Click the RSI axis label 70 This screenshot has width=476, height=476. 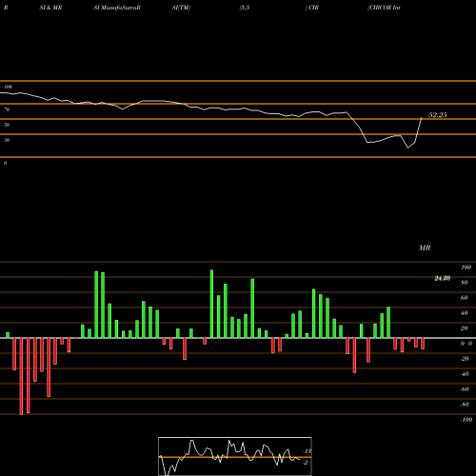coord(7,109)
